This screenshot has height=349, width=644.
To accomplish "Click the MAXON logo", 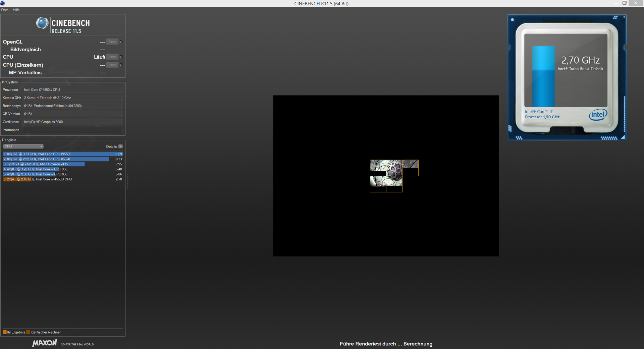I will click(45, 343).
